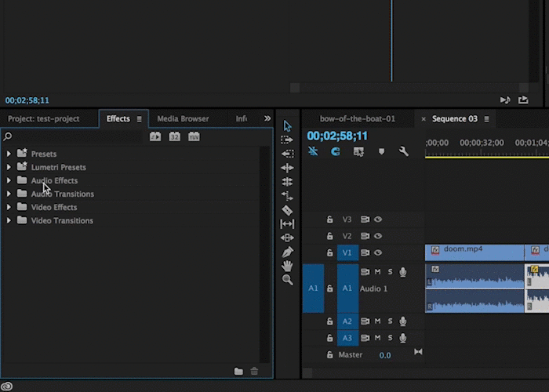Switch to the Media Browser tab
The image size is (549, 392).
[x=183, y=118]
